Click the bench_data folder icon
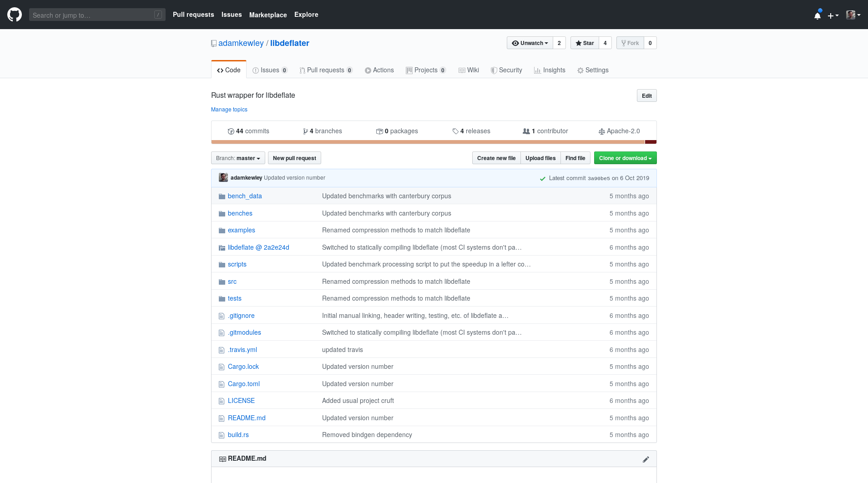Viewport: 868px width, 483px height. pos(222,196)
